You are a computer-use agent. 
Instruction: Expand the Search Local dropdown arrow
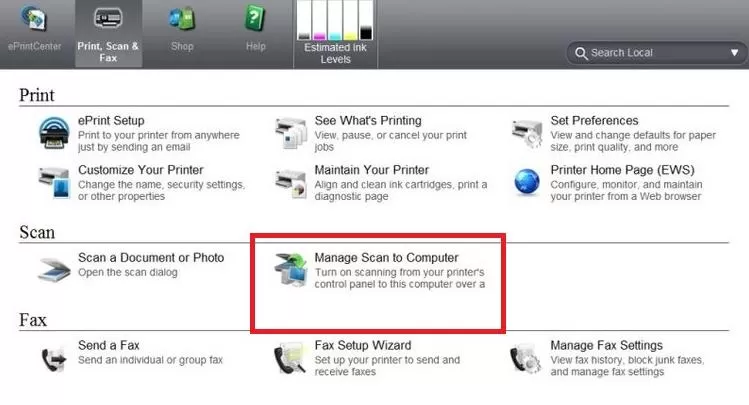pos(733,53)
